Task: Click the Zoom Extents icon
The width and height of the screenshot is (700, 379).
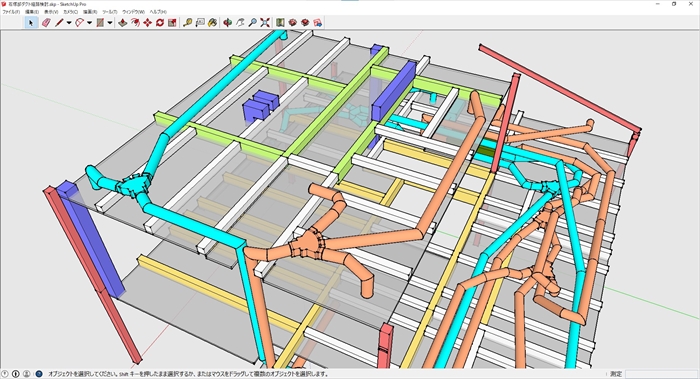Action: (265, 22)
